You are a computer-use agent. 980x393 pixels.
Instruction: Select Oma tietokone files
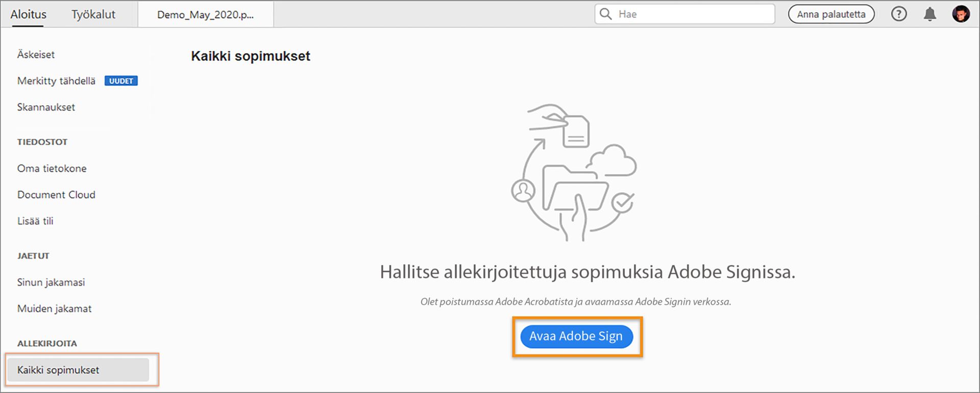[52, 169]
